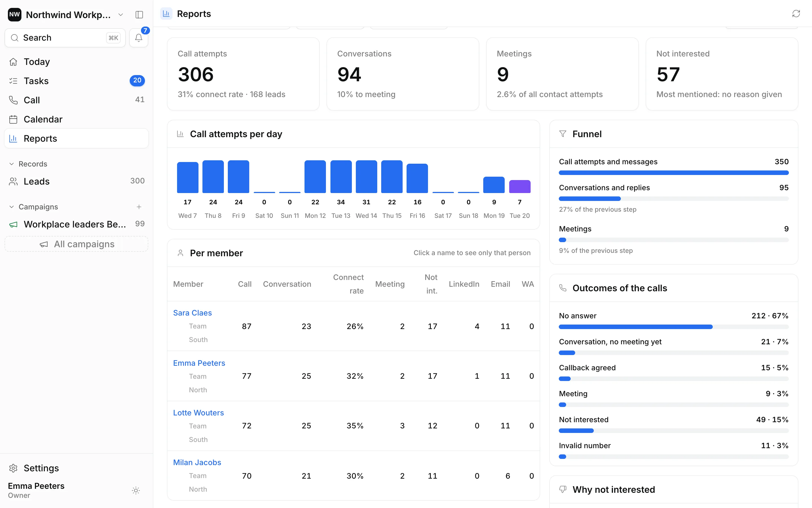Click the plus icon next to Campaigns
The width and height of the screenshot is (812, 508).
[139, 207]
